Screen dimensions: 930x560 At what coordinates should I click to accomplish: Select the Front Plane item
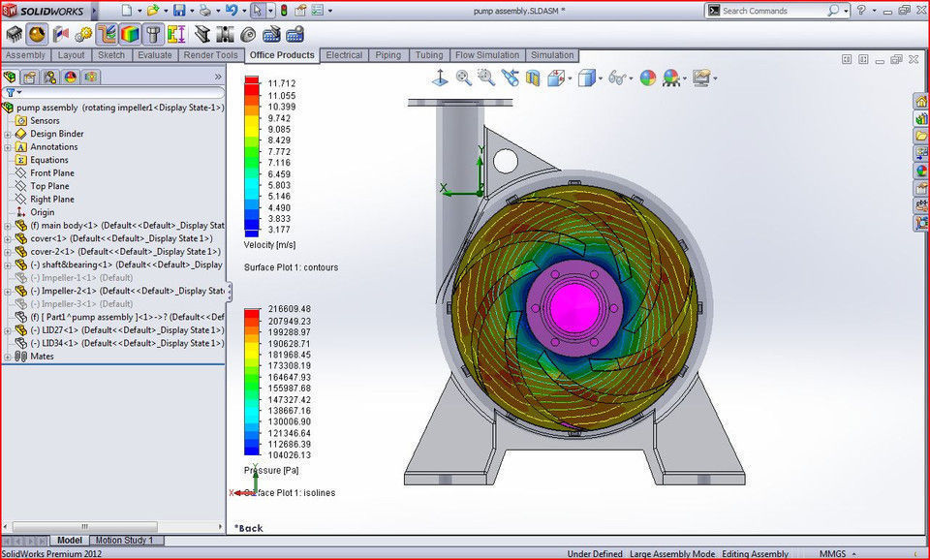point(52,173)
